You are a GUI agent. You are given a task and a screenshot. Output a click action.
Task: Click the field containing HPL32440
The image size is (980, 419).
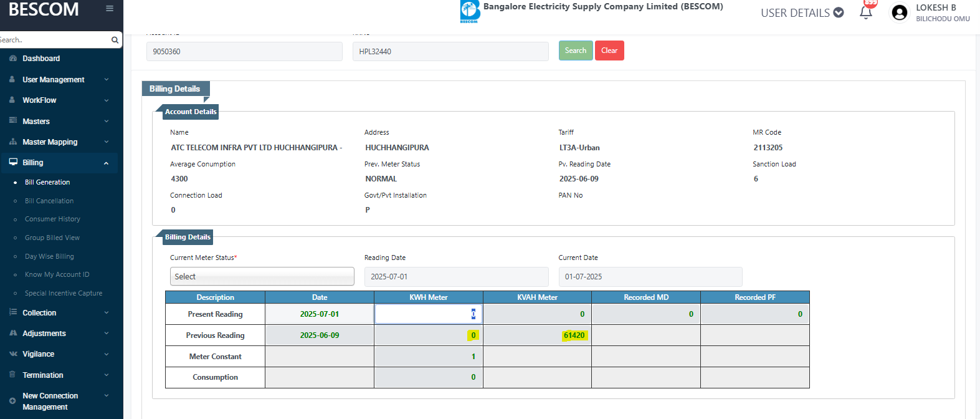point(450,51)
